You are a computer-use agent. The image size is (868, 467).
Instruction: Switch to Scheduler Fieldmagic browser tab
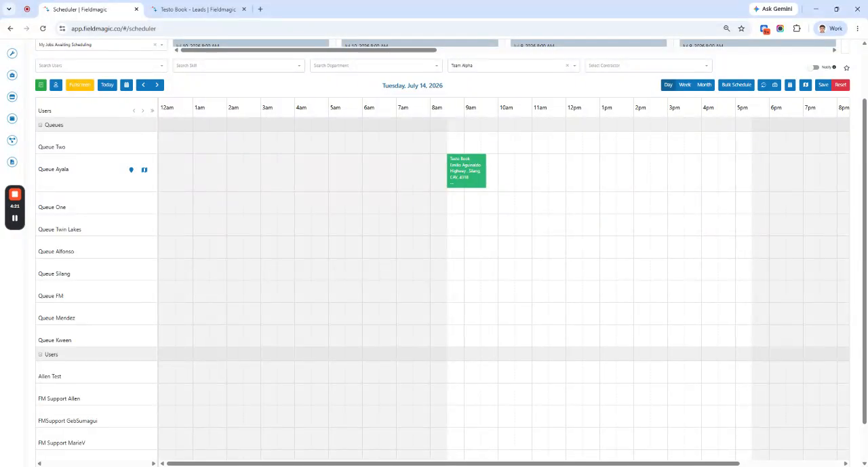pyautogui.click(x=90, y=10)
